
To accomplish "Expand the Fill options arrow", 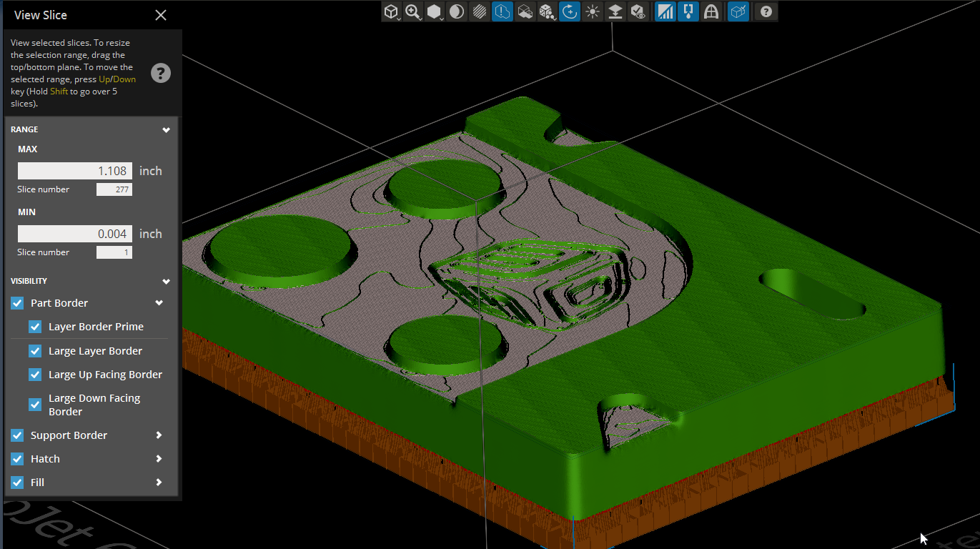I will [159, 483].
